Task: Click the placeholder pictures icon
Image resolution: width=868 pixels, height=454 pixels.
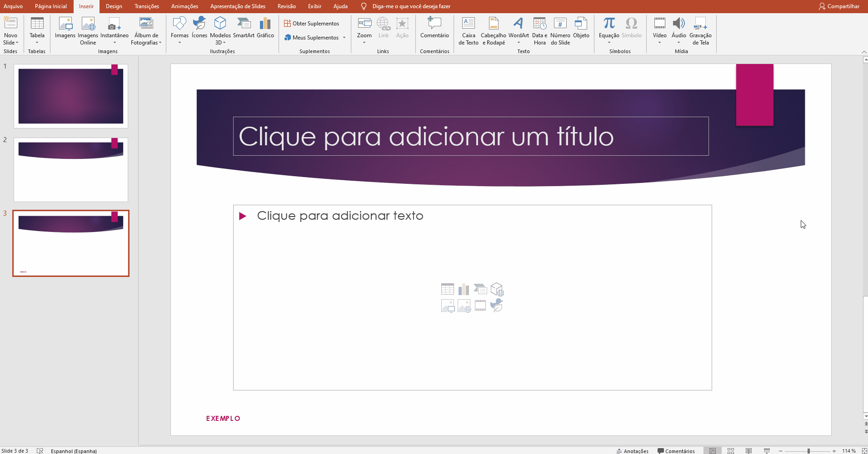Action: pyautogui.click(x=448, y=306)
